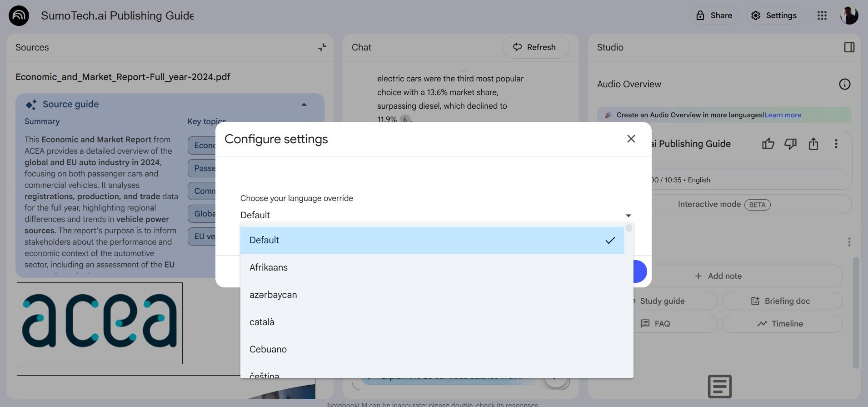Collapse the Sources panel icon
The width and height of the screenshot is (868, 407).
[x=322, y=47]
